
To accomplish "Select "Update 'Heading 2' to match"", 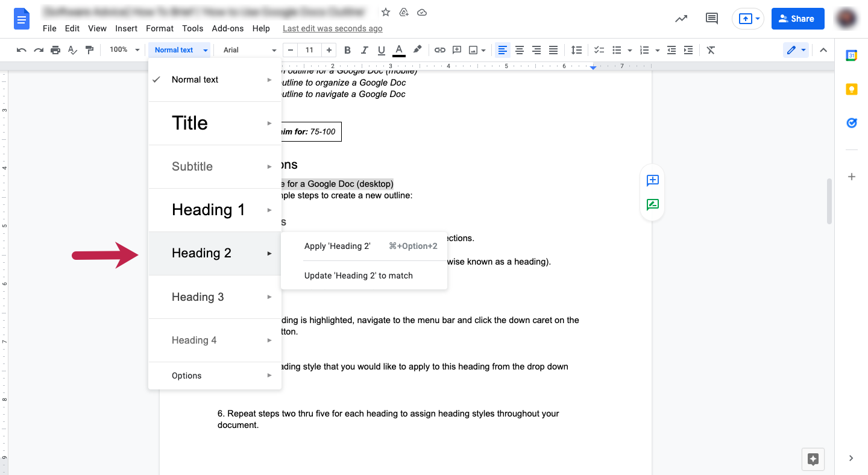I will pos(358,275).
